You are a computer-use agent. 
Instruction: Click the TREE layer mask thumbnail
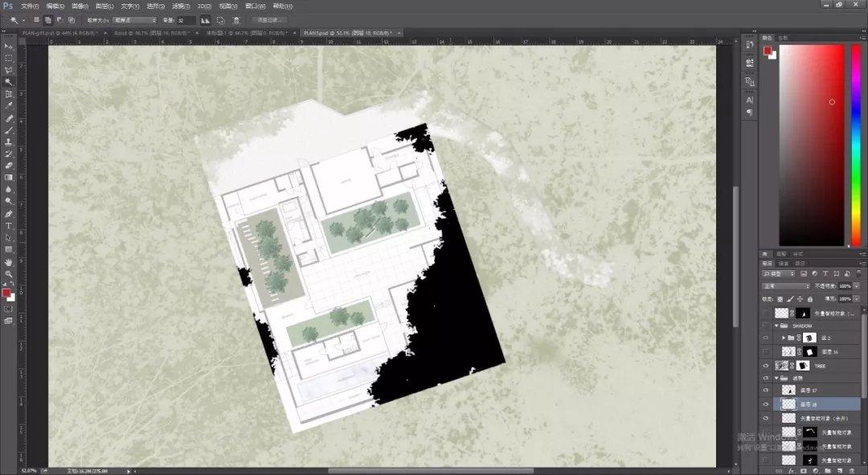click(x=803, y=366)
